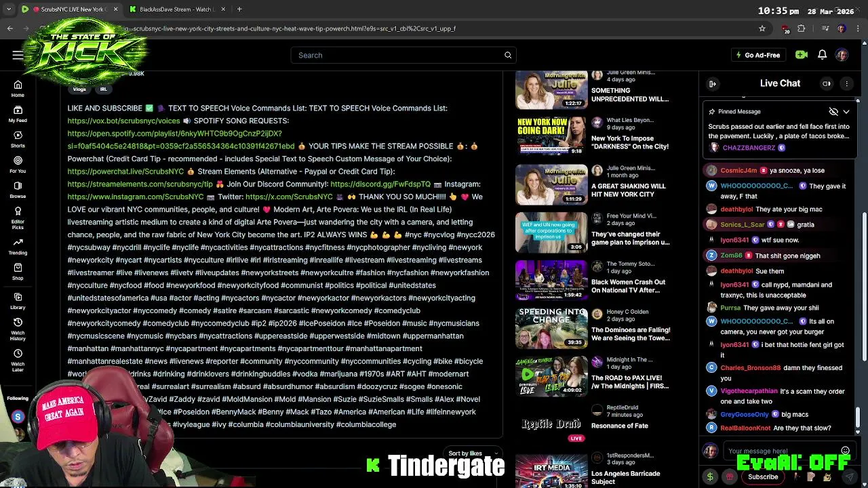
Task: Open Los Angeles Barricade Subject video
Action: tap(551, 470)
